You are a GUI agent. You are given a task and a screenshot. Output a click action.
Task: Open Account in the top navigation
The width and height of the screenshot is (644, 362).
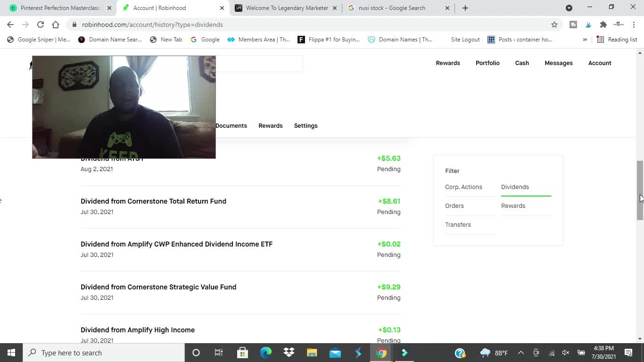coord(600,63)
